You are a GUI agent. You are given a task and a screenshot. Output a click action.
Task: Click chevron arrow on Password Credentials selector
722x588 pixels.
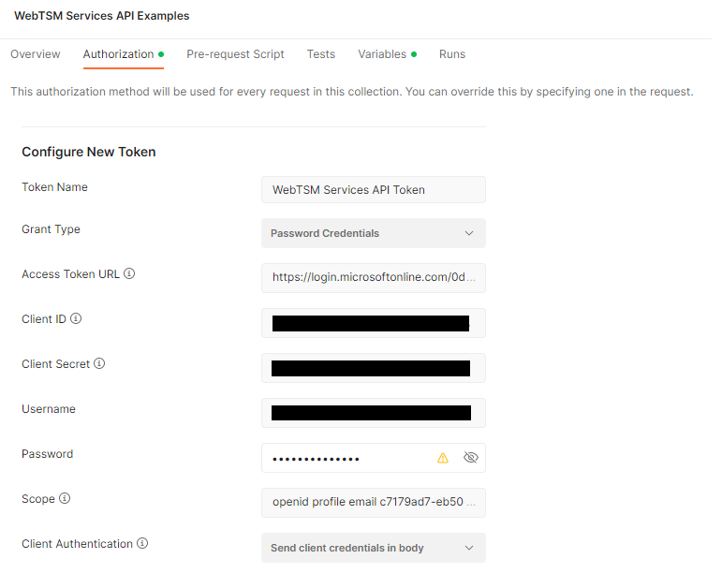469,233
